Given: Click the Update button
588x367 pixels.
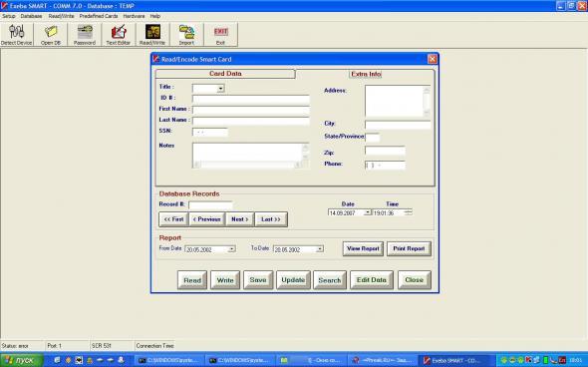Looking at the screenshot, I should click(293, 280).
